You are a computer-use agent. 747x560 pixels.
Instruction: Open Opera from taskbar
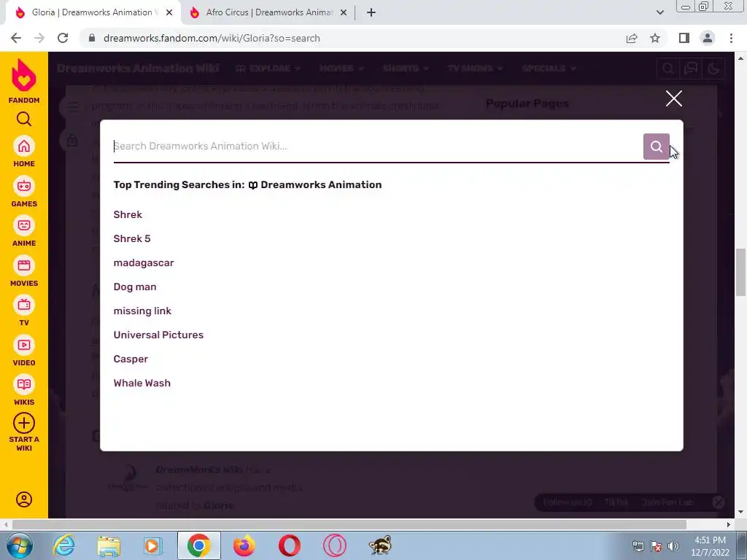pos(289,545)
